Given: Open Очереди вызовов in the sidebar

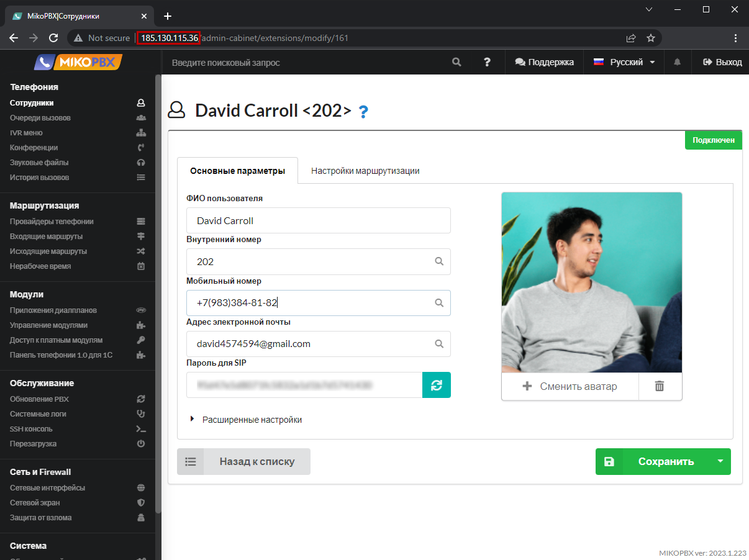Looking at the screenshot, I should click(40, 118).
